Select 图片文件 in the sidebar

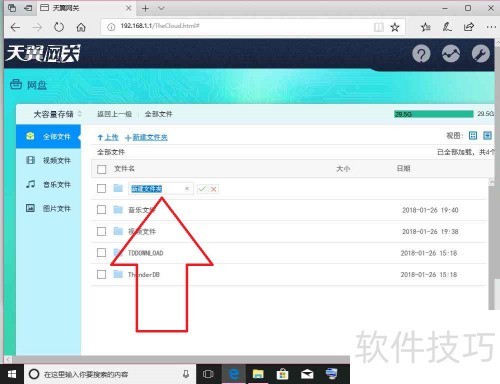tap(49, 208)
